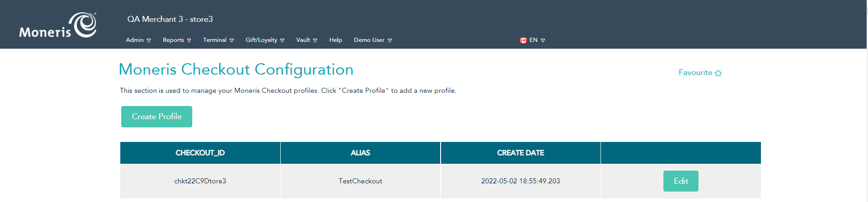
Task: Click the Canadian flag icon
Action: tap(524, 40)
